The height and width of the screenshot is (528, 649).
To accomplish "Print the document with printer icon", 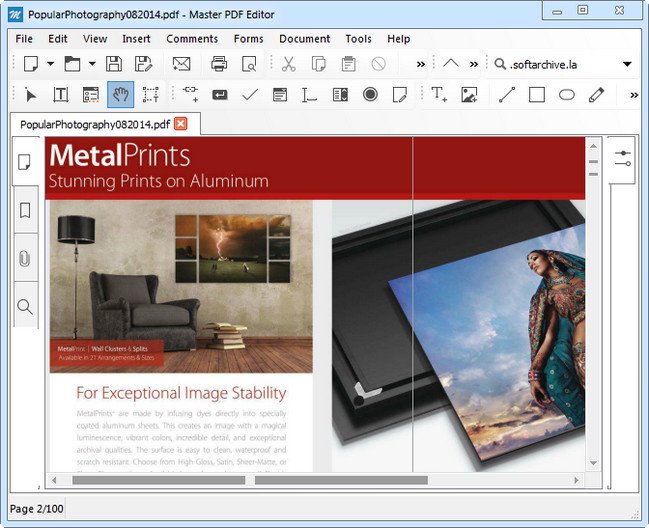I will pos(219,64).
